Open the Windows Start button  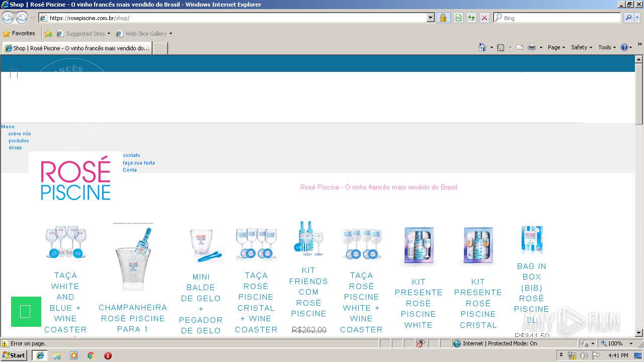tap(14, 355)
